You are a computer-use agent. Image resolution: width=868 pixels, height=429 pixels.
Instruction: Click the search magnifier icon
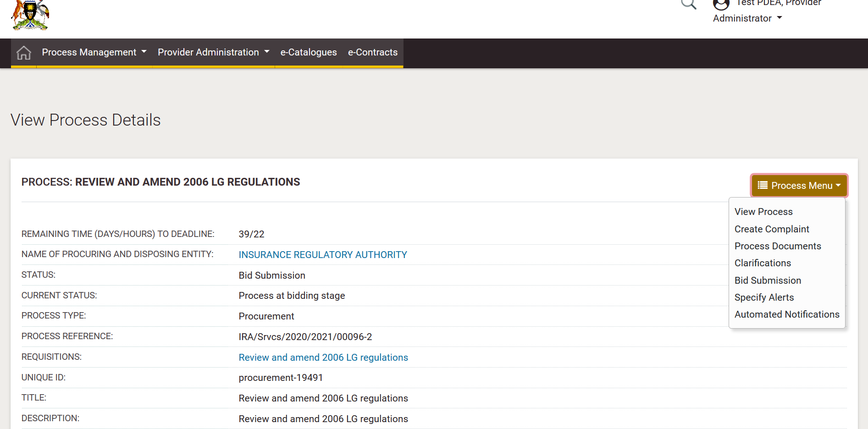pyautogui.click(x=688, y=4)
